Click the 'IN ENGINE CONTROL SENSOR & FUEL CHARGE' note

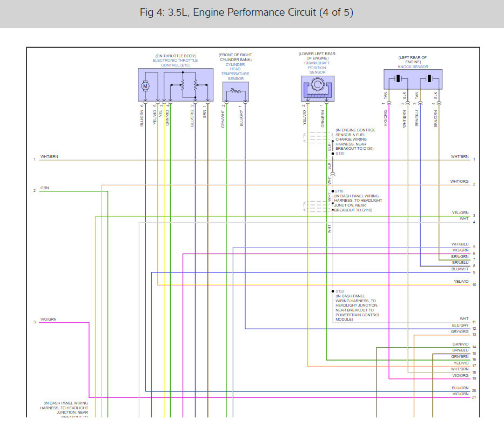(355, 139)
